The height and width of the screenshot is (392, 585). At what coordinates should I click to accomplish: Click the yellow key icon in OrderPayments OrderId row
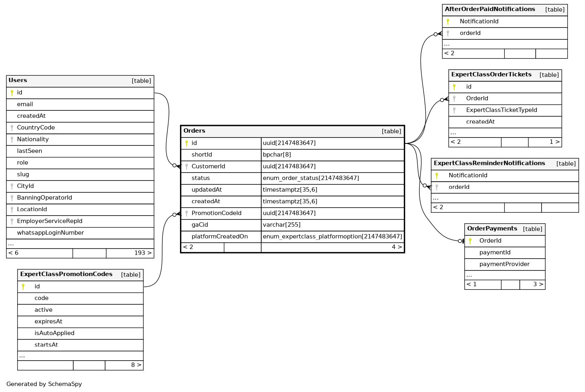(x=470, y=241)
